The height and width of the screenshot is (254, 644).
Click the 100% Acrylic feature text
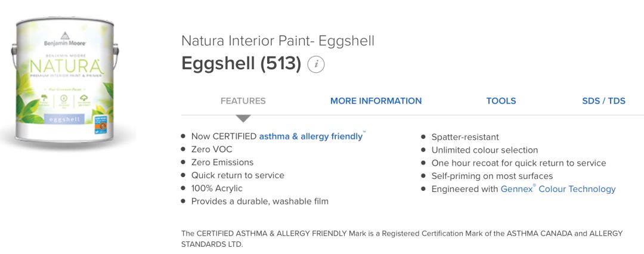[216, 188]
